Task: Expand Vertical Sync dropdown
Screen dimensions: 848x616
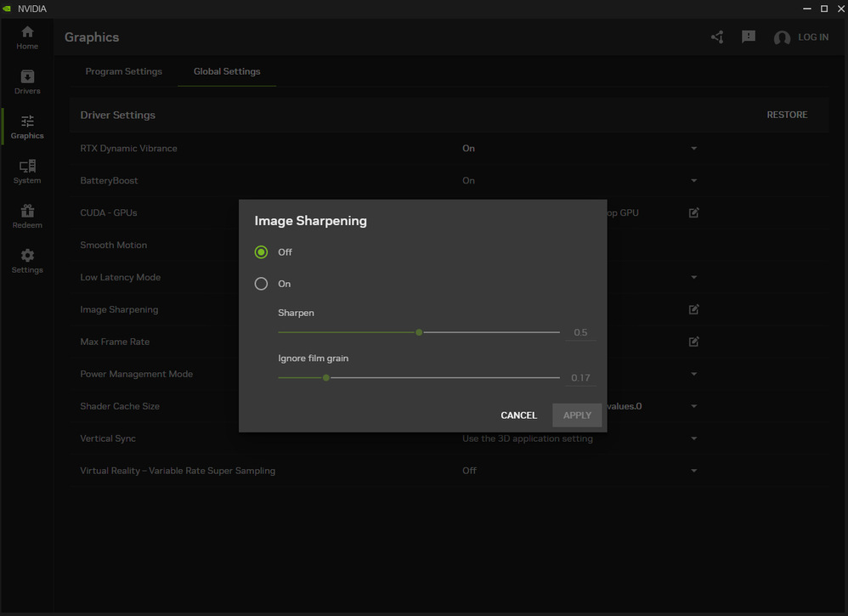Action: pyautogui.click(x=694, y=438)
